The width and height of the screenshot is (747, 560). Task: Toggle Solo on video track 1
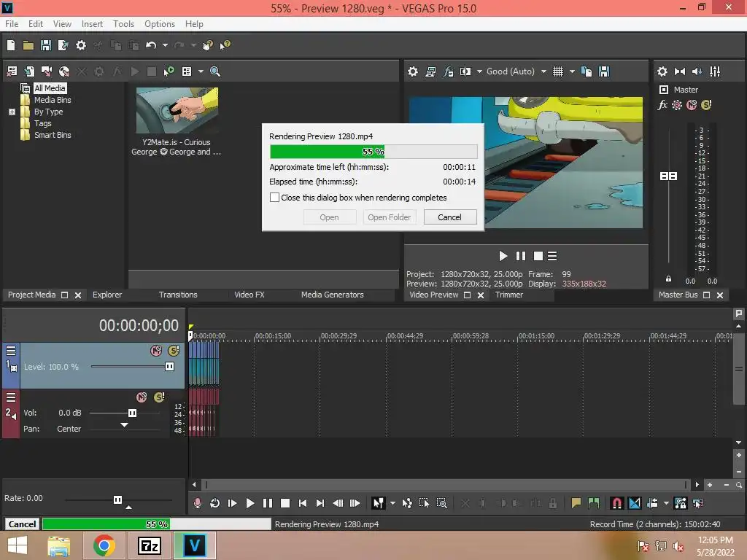[174, 351]
